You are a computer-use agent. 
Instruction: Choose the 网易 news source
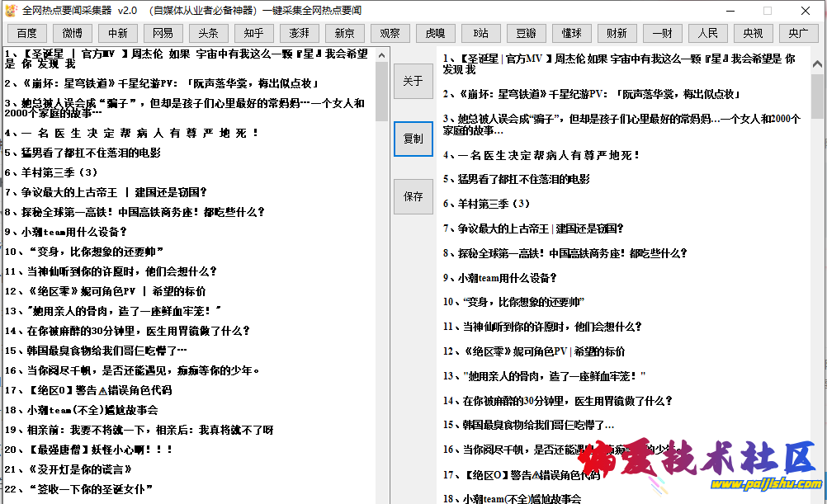coord(163,33)
